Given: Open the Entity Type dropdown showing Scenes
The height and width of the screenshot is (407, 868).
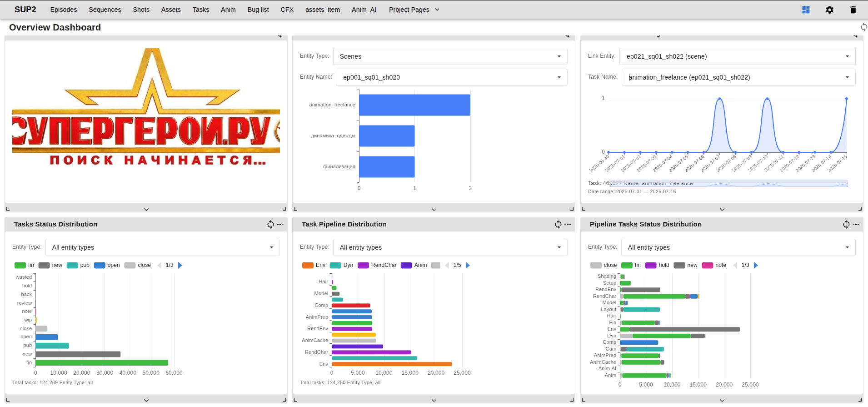Looking at the screenshot, I should (x=450, y=56).
